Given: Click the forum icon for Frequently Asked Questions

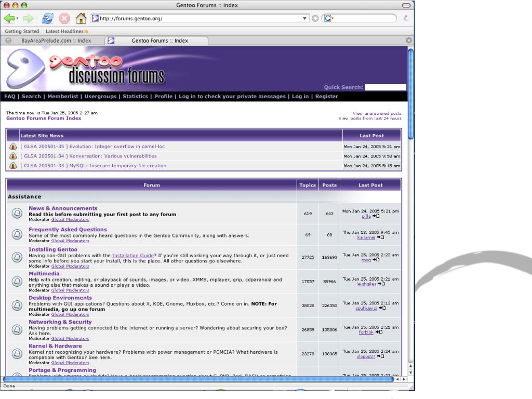Looking at the screenshot, I should 17,234.
